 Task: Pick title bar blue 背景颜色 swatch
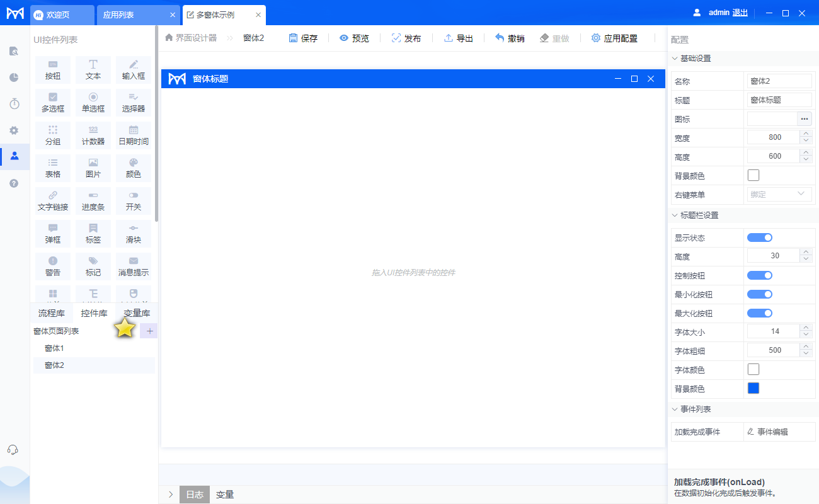tap(753, 388)
